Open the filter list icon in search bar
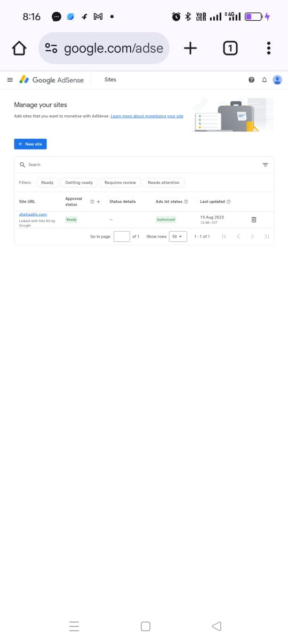 pyautogui.click(x=265, y=165)
